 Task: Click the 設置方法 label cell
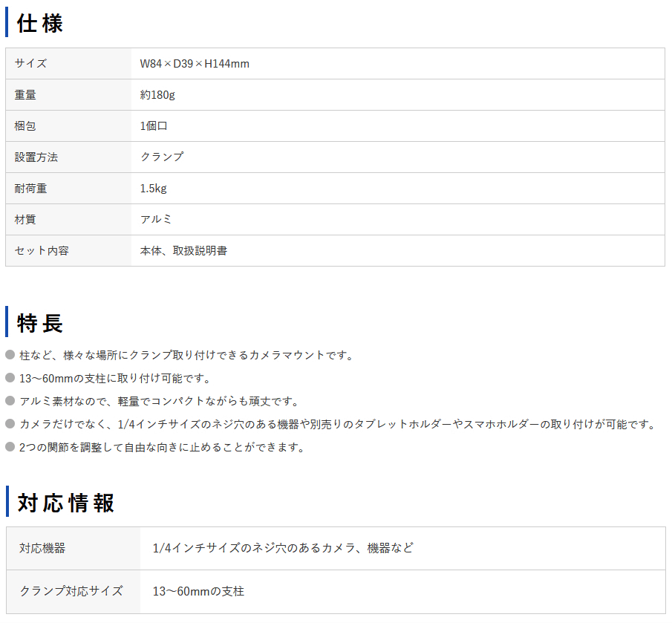[x=36, y=157]
